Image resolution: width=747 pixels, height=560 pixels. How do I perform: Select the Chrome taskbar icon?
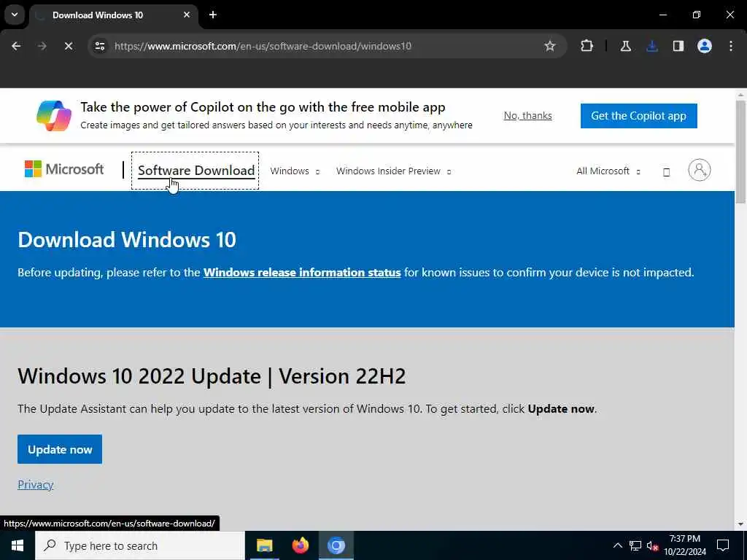click(336, 545)
